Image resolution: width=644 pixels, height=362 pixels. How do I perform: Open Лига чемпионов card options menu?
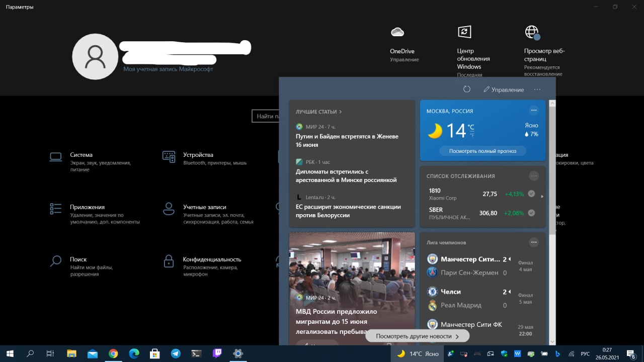534,242
